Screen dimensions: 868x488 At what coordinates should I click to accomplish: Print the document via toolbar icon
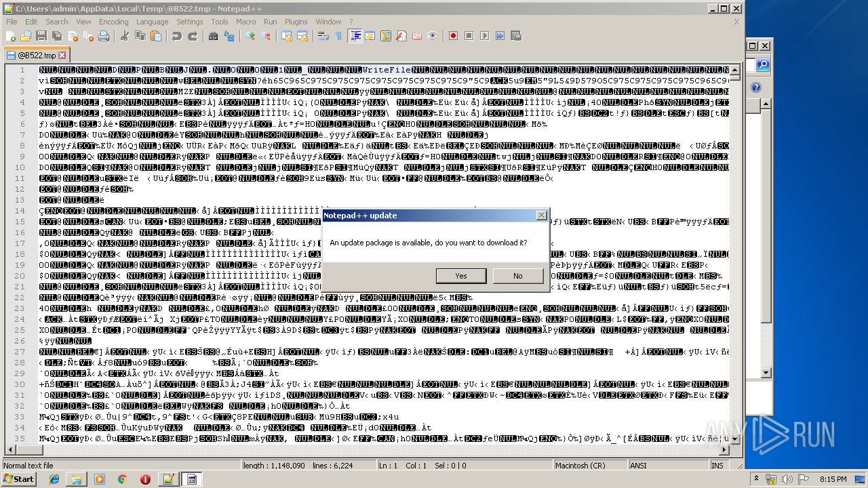104,36
